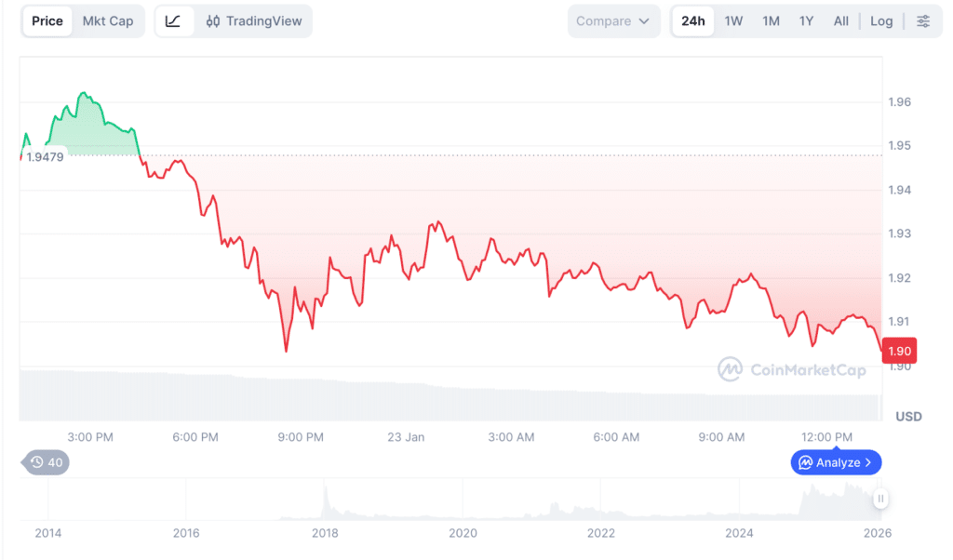Open the Compare dropdown

pyautogui.click(x=613, y=20)
